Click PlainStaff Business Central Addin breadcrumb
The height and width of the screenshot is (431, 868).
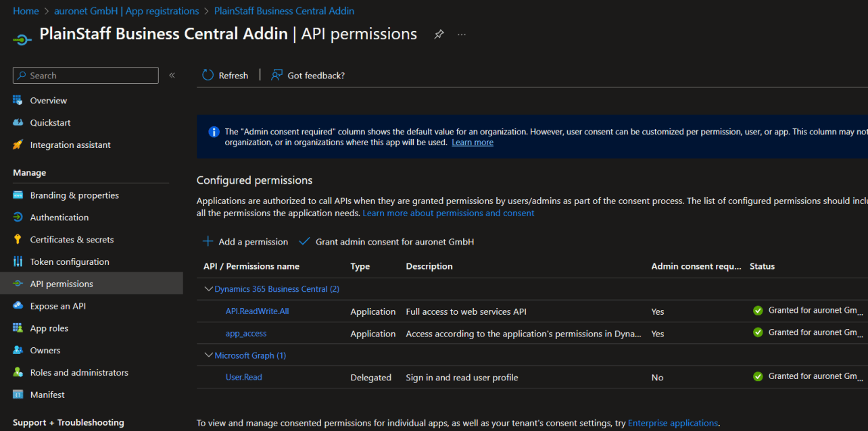[284, 11]
